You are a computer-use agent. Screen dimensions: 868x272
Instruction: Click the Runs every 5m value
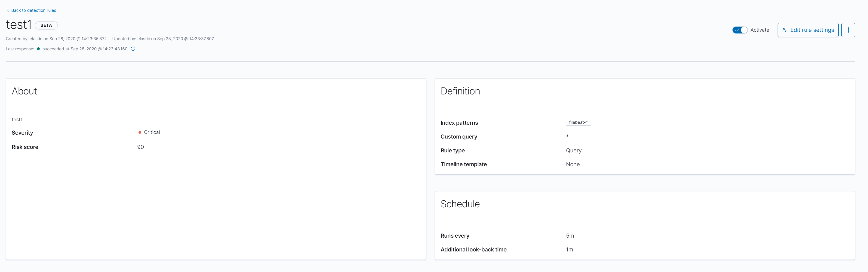[x=570, y=236]
